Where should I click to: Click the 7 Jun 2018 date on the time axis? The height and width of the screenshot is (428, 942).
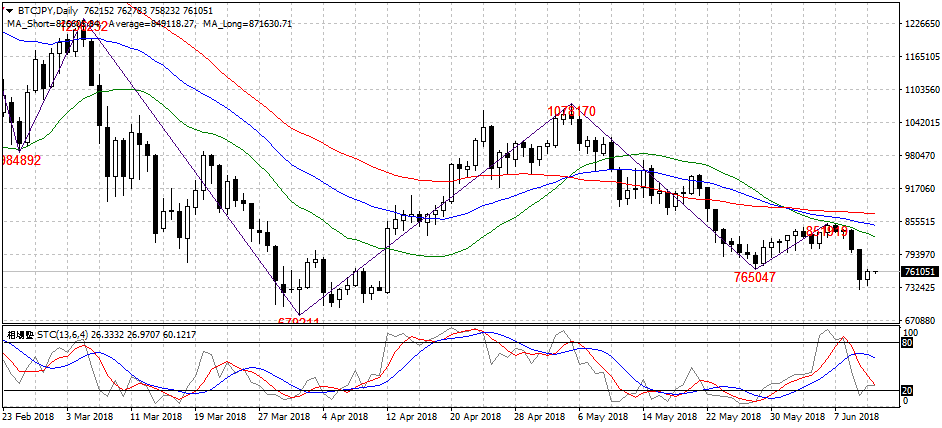point(857,416)
